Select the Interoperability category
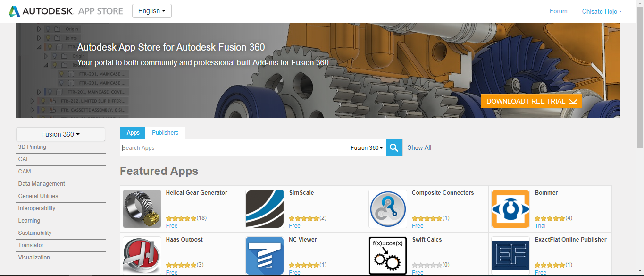The height and width of the screenshot is (276, 644). 61,208
